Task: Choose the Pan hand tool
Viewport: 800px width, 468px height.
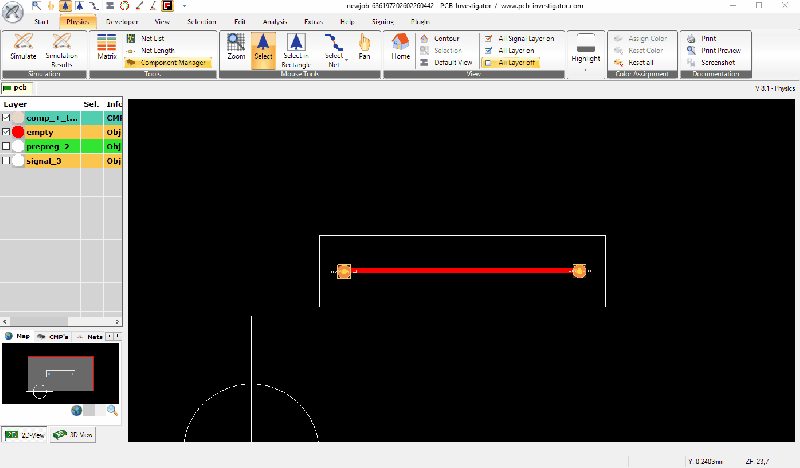Action: pos(364,47)
